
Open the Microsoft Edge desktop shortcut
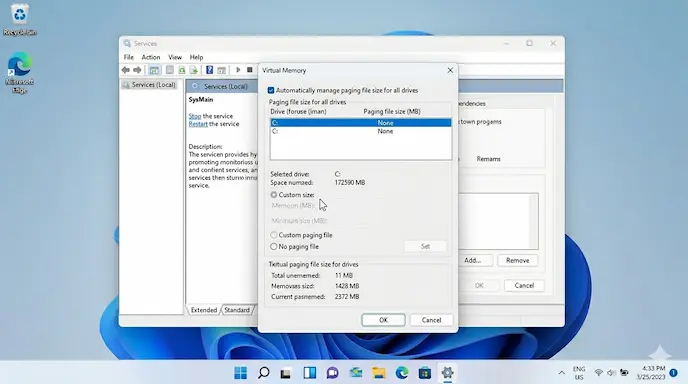20,72
